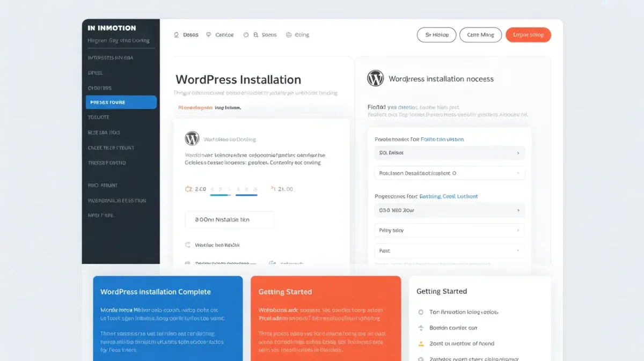
Task: Click the outlined 'Cetre Mang' button
Action: coord(480,35)
